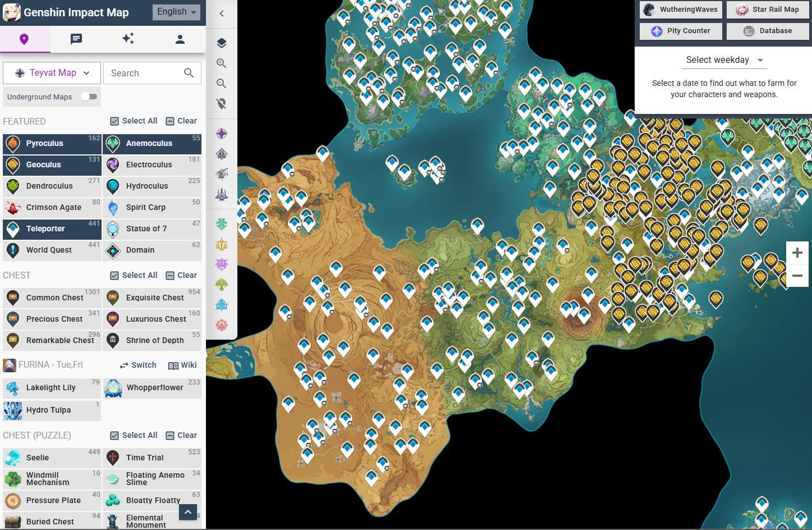
Task: Enable Seelie markers
Action: 52,458
